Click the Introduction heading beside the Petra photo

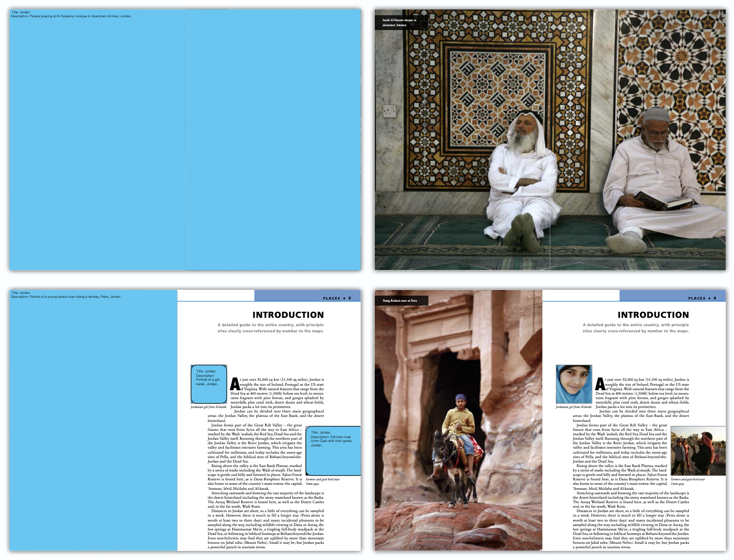pyautogui.click(x=653, y=315)
